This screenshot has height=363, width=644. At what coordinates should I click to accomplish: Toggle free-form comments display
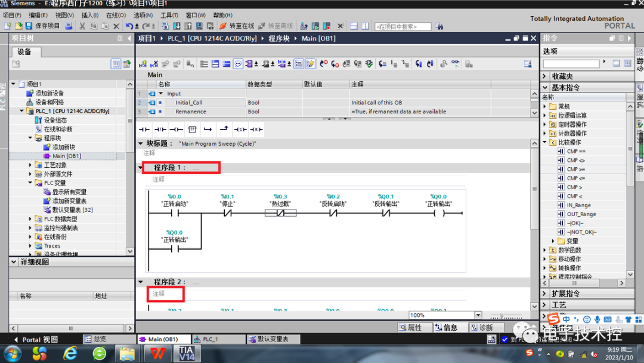coord(237,63)
